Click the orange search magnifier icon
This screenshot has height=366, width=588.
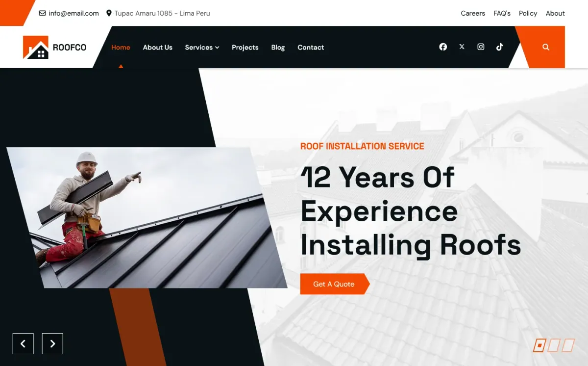point(546,47)
